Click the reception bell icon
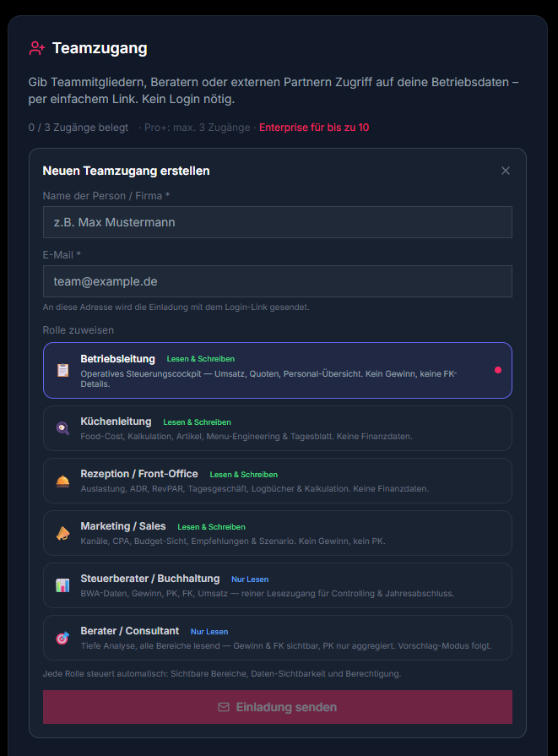Image resolution: width=558 pixels, height=756 pixels. (62, 481)
